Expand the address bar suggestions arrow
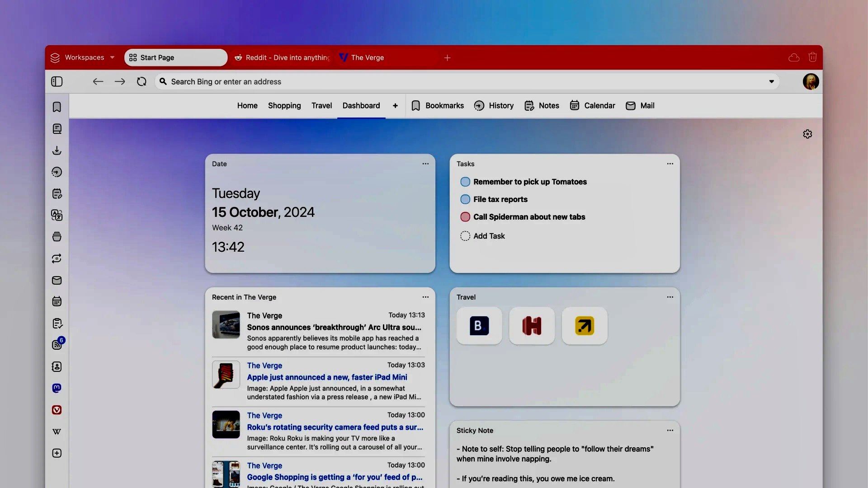Screen dimensions: 868x488 click(x=771, y=81)
